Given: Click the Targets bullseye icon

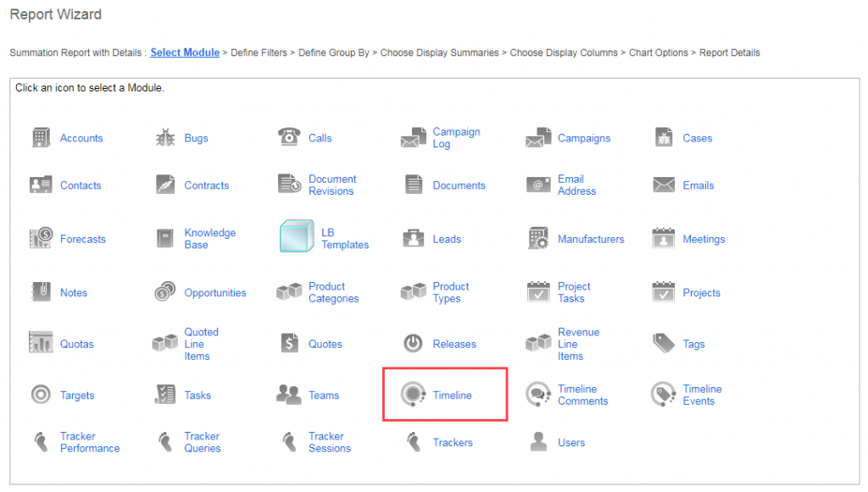Looking at the screenshot, I should 41,395.
